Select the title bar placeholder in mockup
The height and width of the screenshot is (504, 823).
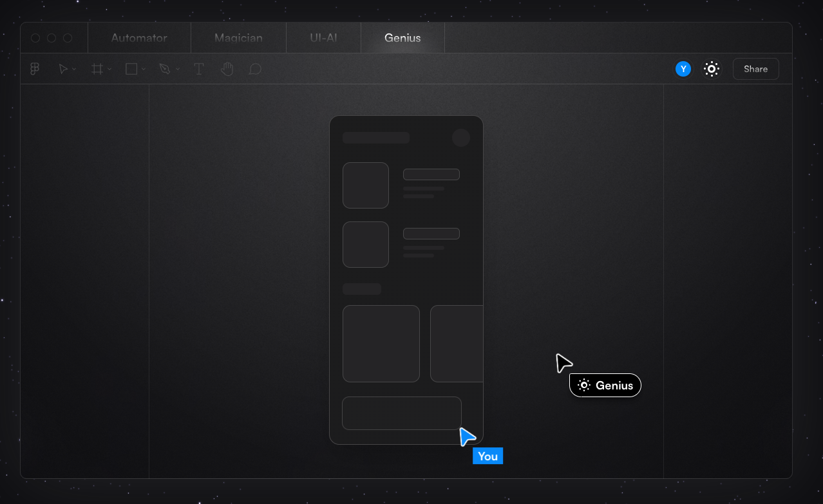click(376, 138)
